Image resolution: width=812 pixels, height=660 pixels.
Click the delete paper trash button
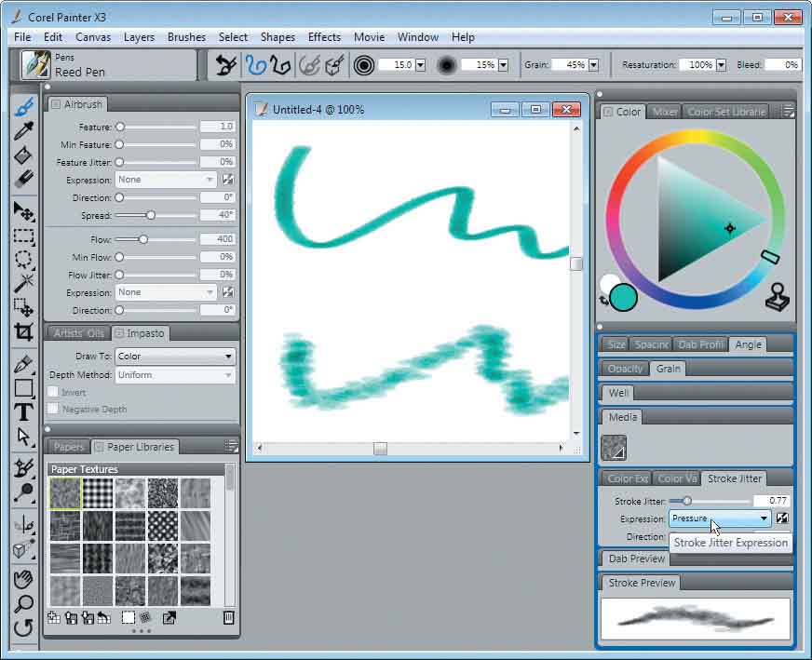[229, 617]
